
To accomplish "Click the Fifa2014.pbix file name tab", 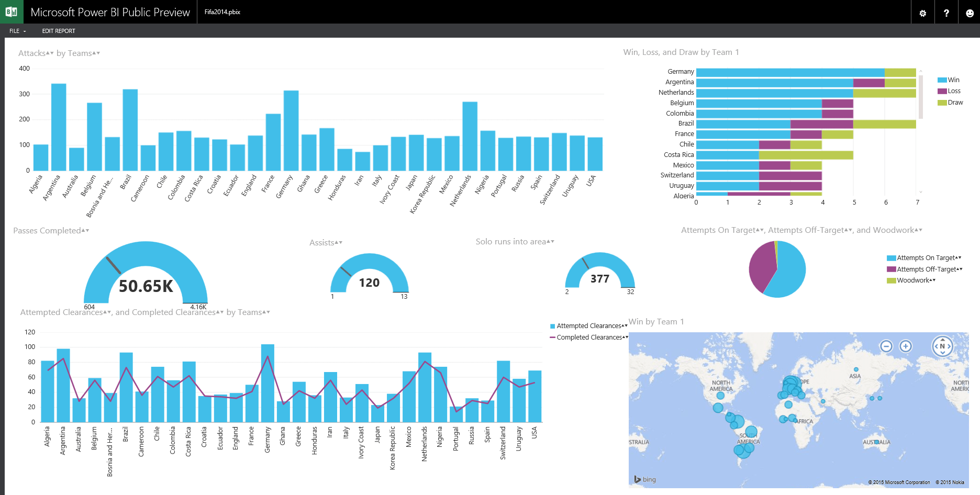I will coord(222,12).
